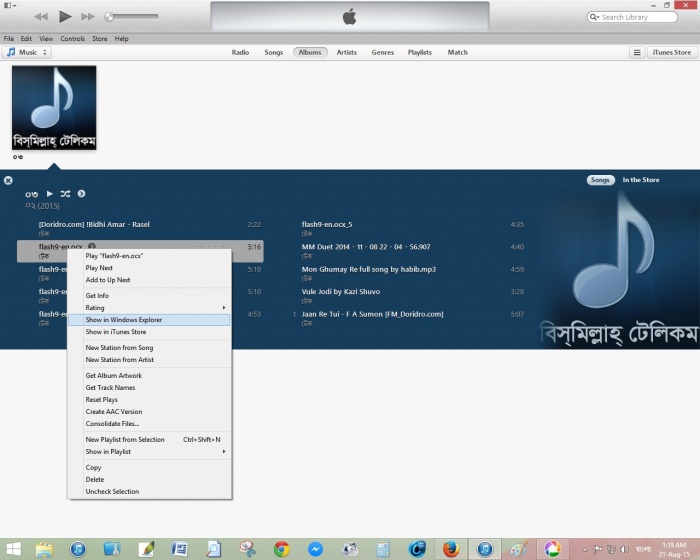Select the Songs toggle in album panel
This screenshot has width=700, height=560.
coord(600,180)
